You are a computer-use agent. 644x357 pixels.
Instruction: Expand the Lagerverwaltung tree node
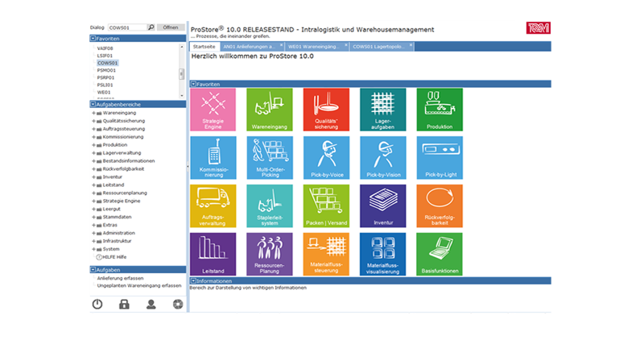[x=93, y=152]
